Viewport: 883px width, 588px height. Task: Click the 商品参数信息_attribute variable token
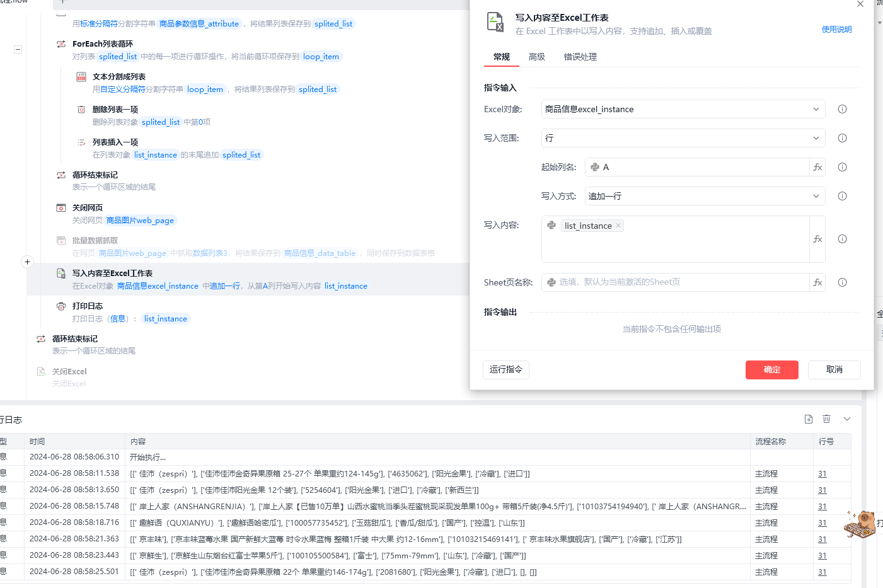199,24
